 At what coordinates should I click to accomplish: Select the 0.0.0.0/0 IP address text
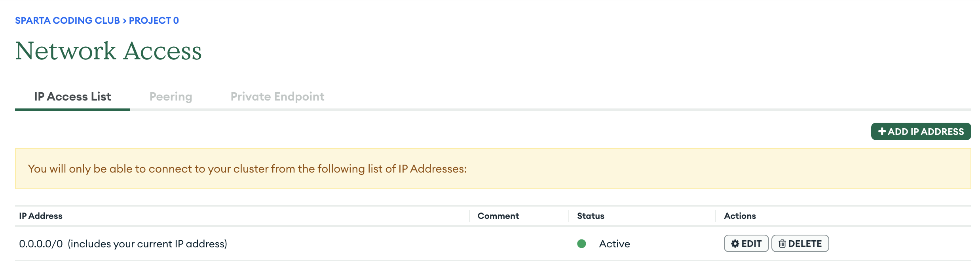click(41, 244)
